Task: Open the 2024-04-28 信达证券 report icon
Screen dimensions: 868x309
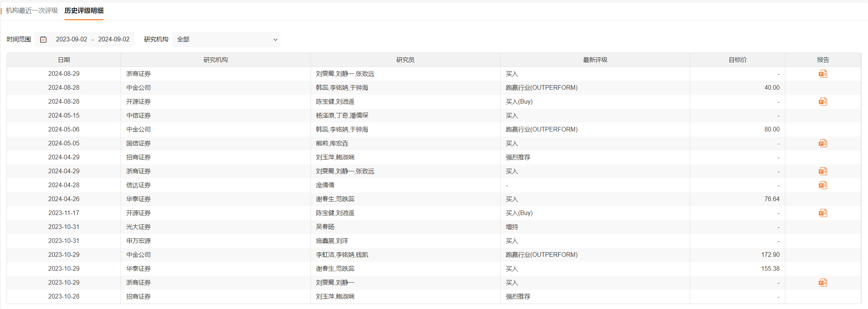Action: [x=823, y=185]
